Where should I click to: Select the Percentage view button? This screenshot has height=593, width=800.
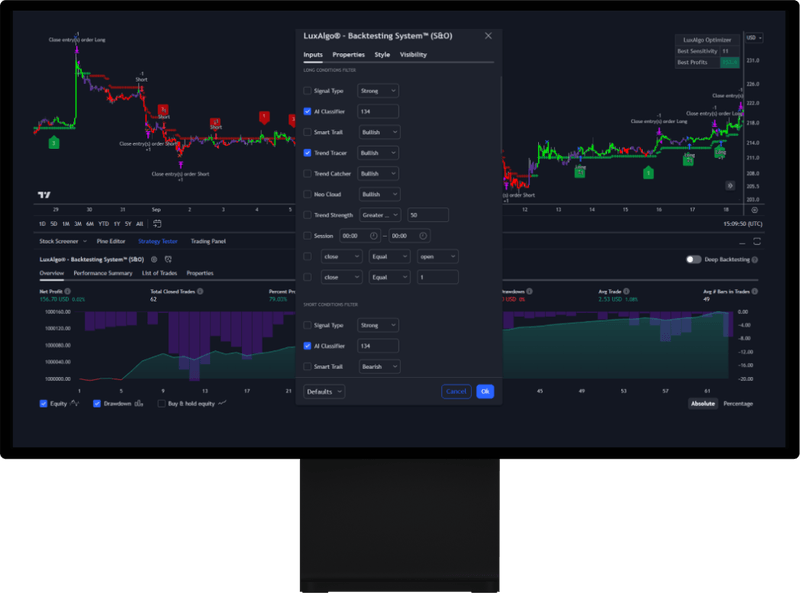point(738,404)
